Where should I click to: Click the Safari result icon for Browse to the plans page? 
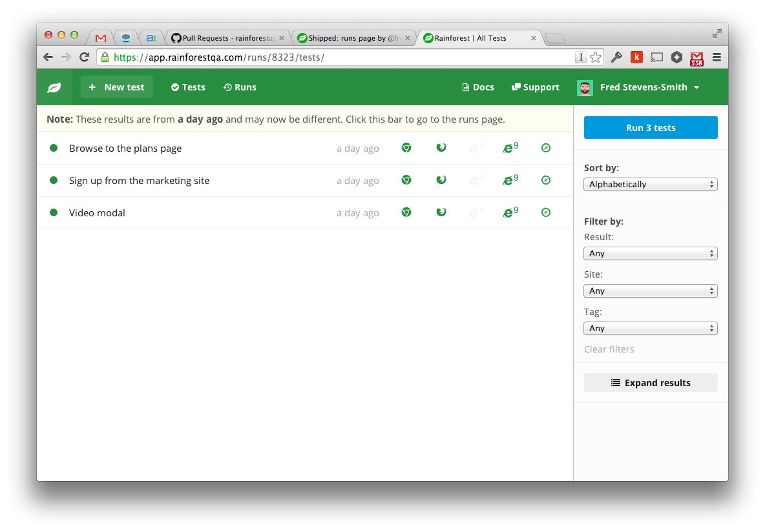[546, 148]
